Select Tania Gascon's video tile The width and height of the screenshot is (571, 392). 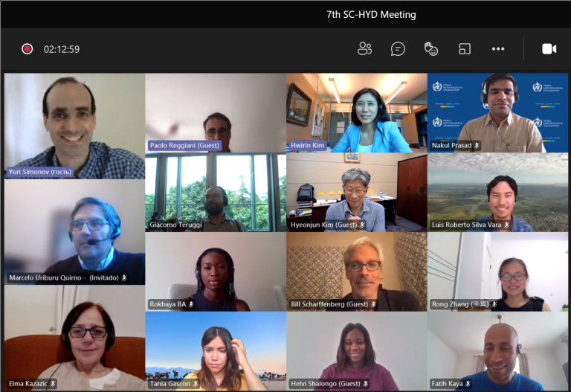(216, 351)
